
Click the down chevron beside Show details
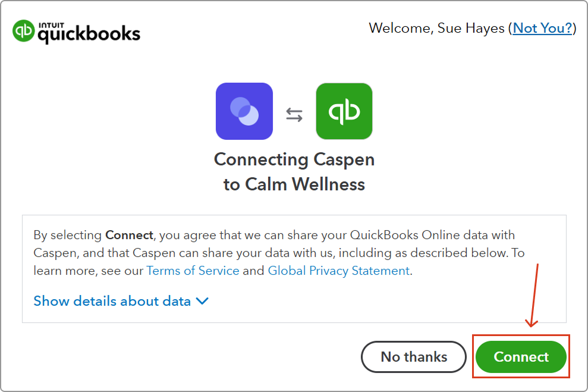202,301
